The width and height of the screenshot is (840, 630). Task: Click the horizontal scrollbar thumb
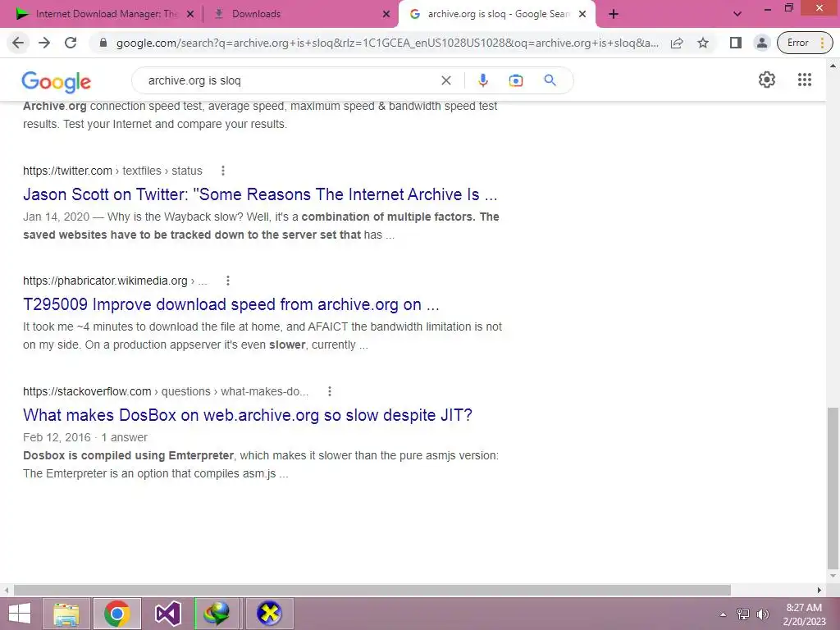point(372,591)
